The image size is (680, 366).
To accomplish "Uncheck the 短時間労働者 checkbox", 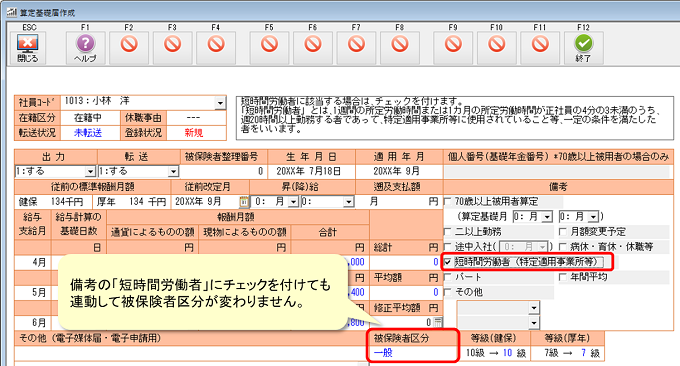I will (448, 262).
